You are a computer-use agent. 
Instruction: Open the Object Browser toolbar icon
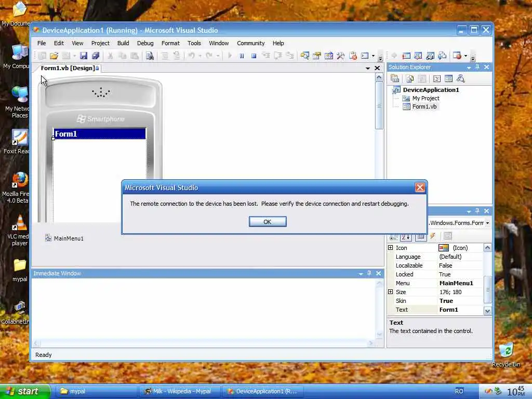pyautogui.click(x=328, y=56)
